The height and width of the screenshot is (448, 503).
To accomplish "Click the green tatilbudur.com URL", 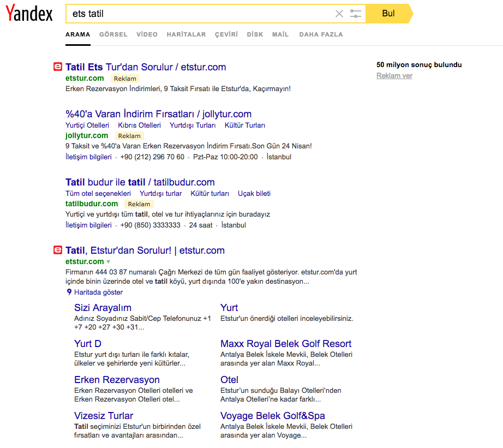I will tap(92, 204).
